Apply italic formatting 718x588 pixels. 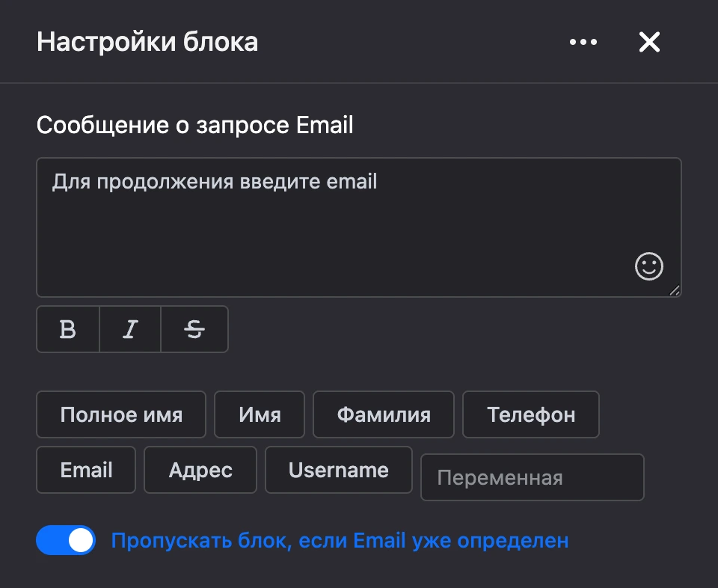pos(130,329)
